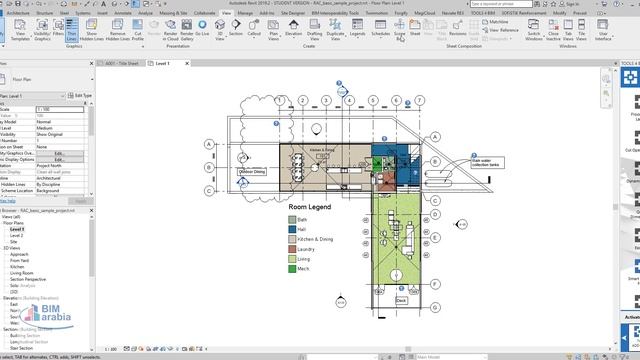This screenshot has height=360, width=640.
Task: Open the Floor Plan type selector dropdown
Action: [92, 80]
